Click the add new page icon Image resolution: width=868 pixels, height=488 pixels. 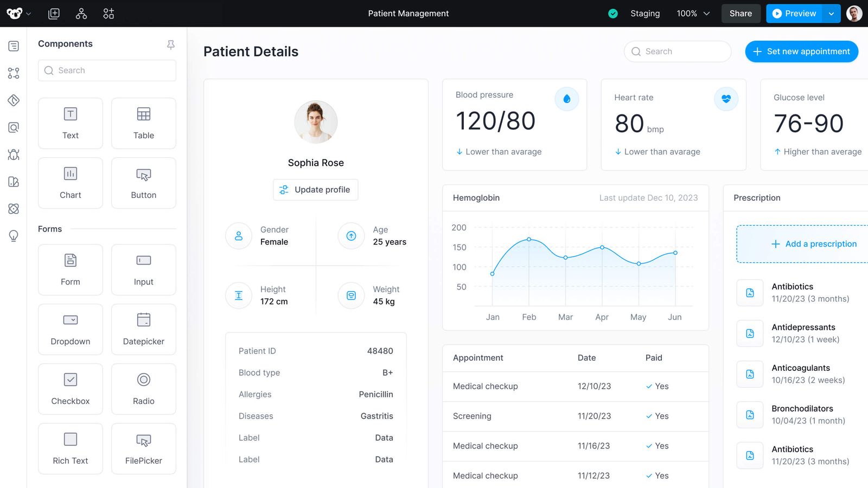[54, 13]
